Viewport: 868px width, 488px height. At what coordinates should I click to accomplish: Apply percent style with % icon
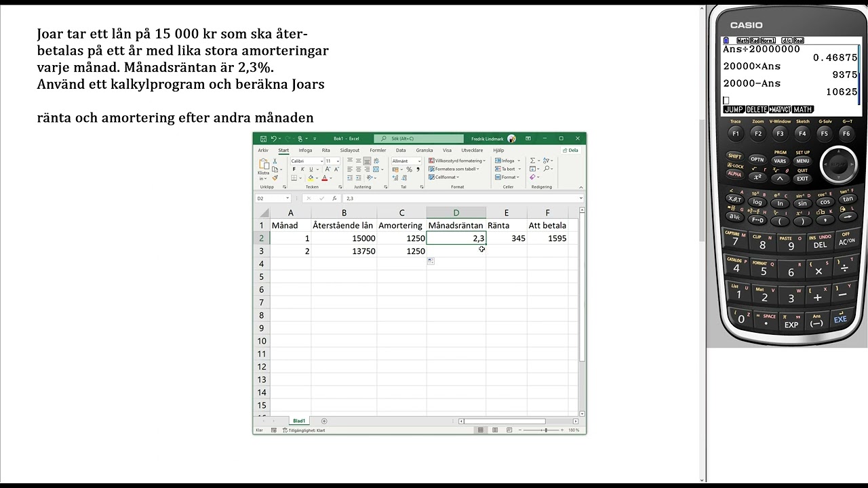[409, 169]
